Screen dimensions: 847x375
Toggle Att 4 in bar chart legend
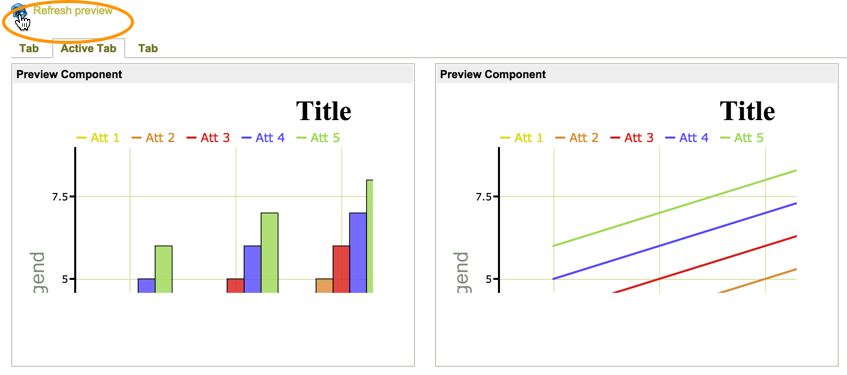(x=264, y=138)
